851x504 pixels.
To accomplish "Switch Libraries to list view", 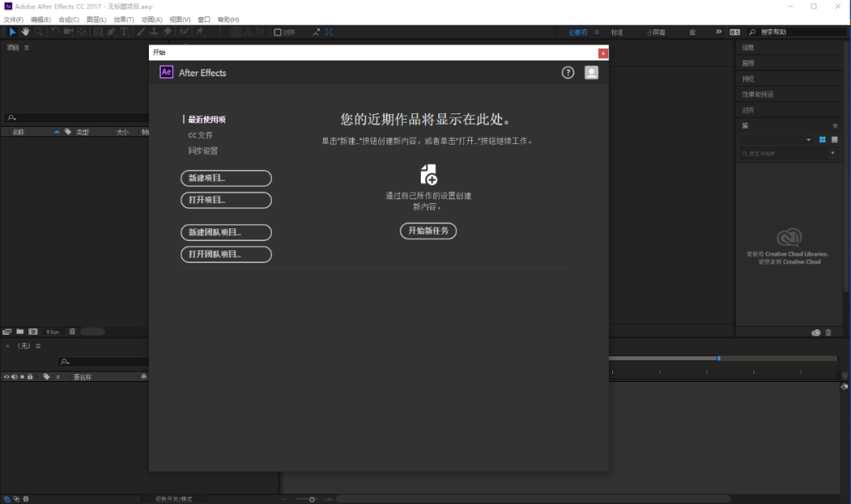I will tap(834, 140).
